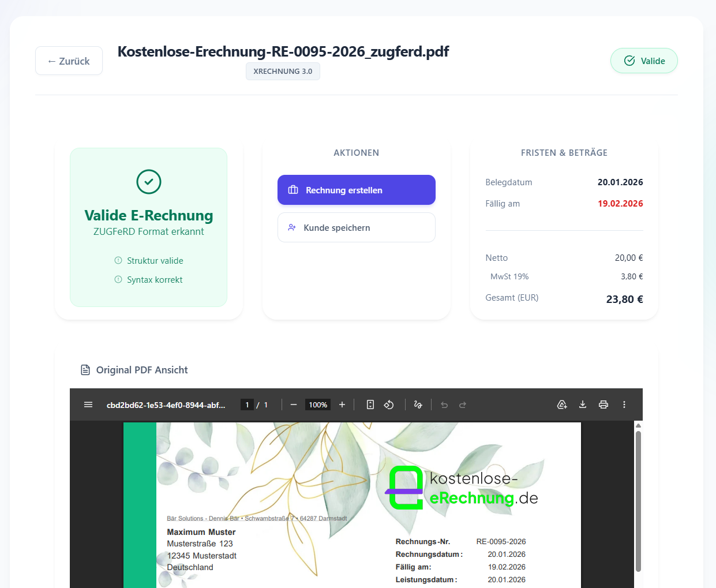This screenshot has height=588, width=716.
Task: Select Kunde speichern
Action: pyautogui.click(x=356, y=227)
